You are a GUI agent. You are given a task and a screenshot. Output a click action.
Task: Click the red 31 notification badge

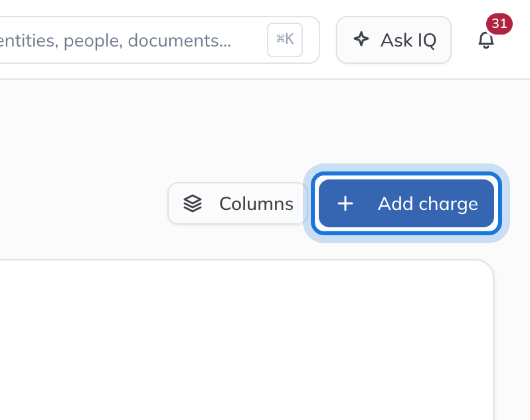click(x=499, y=24)
